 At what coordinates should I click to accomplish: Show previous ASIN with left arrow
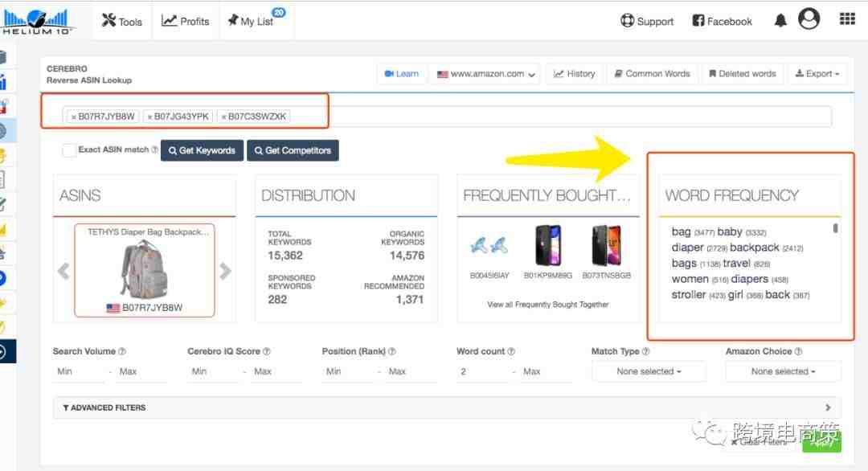63,272
